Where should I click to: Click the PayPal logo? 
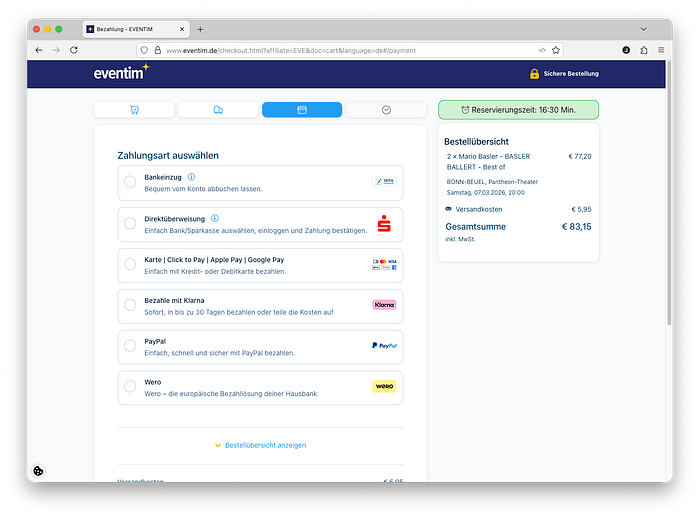(384, 346)
